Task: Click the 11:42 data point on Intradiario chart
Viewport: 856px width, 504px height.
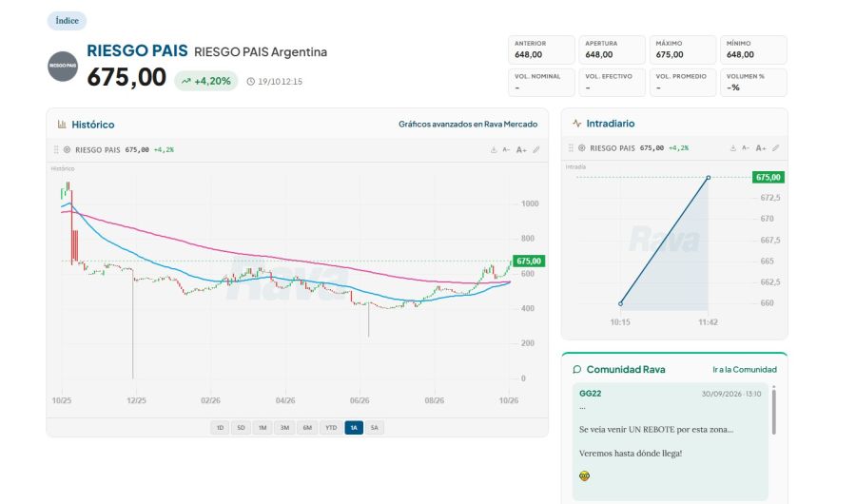Action: click(x=708, y=178)
